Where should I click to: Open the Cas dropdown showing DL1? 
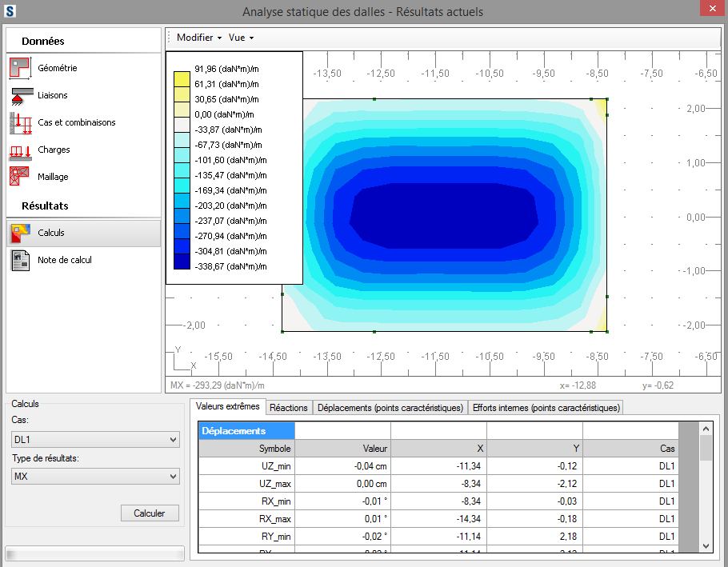[95, 440]
